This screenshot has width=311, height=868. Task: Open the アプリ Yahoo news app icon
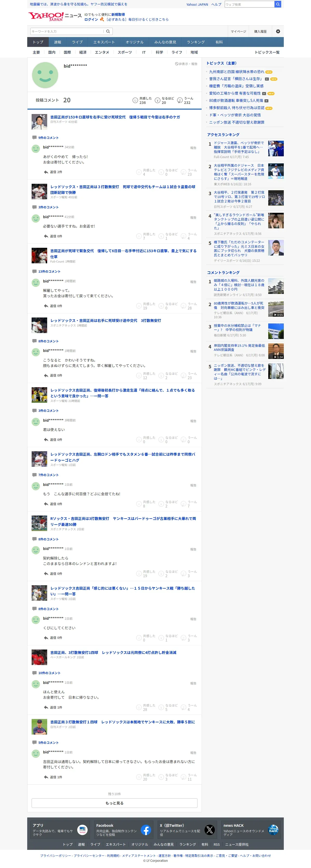coord(82,830)
